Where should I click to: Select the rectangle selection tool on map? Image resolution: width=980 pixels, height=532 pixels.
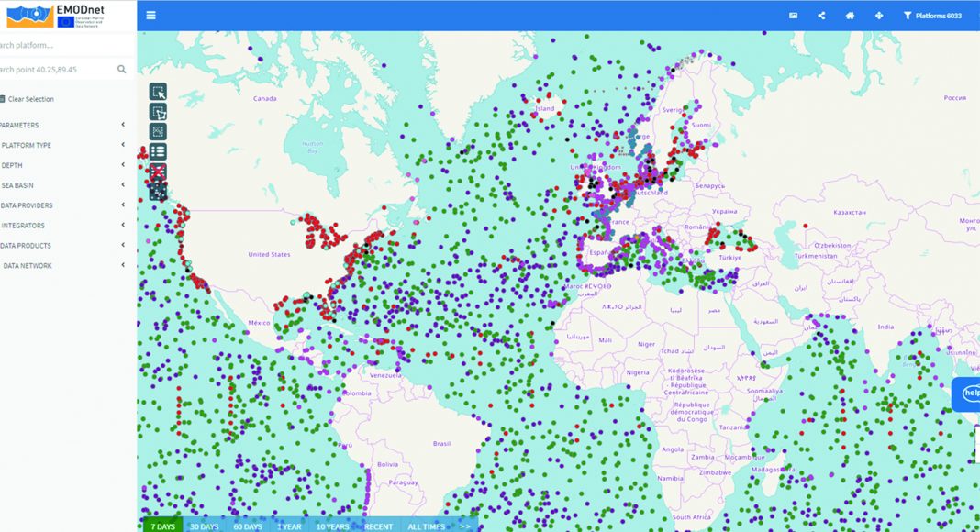158,92
